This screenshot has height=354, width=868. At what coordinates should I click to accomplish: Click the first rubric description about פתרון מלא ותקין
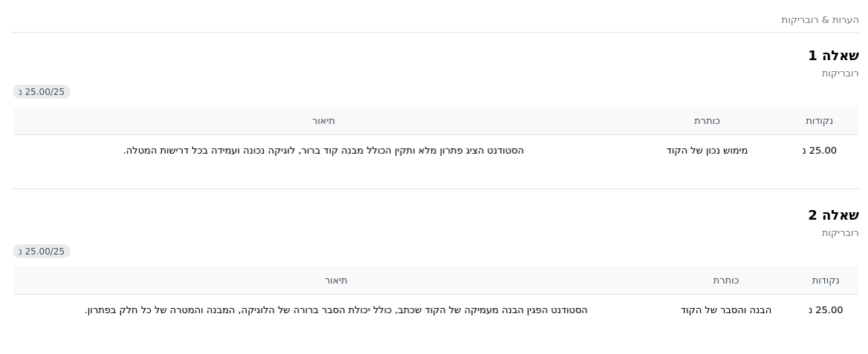(x=323, y=151)
